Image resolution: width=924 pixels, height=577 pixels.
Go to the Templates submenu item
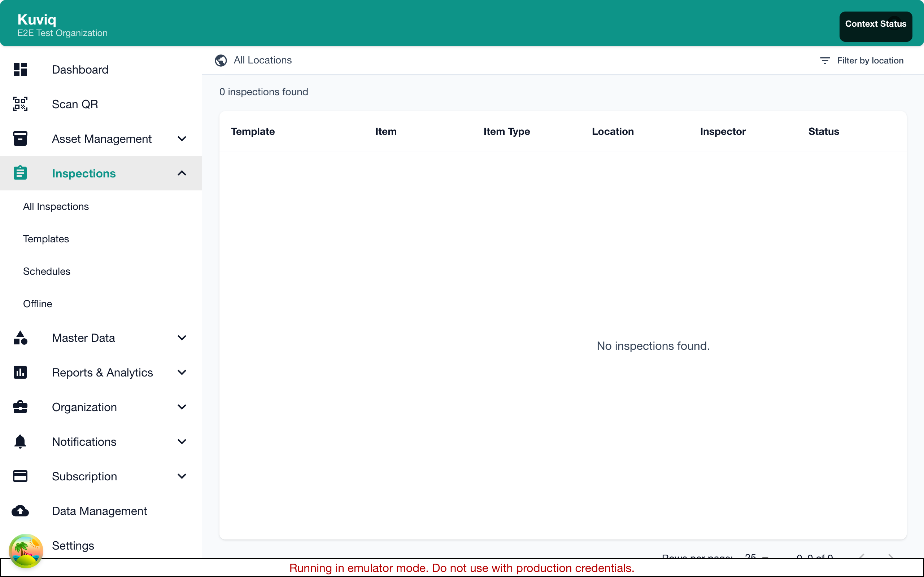point(46,239)
